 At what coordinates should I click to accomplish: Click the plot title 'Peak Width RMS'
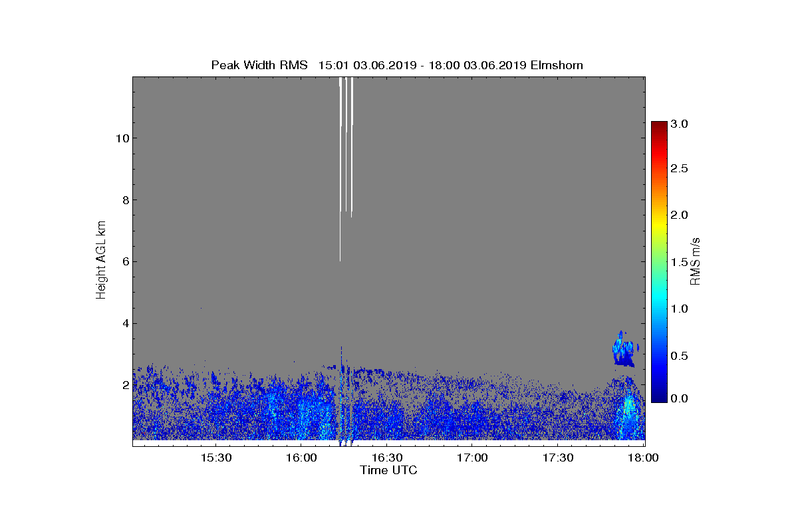(259, 65)
